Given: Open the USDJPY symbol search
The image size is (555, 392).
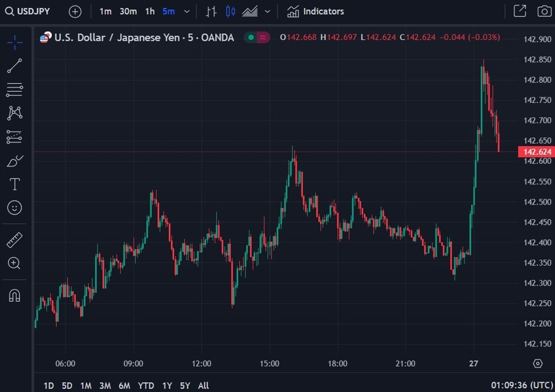Looking at the screenshot, I should [x=28, y=11].
